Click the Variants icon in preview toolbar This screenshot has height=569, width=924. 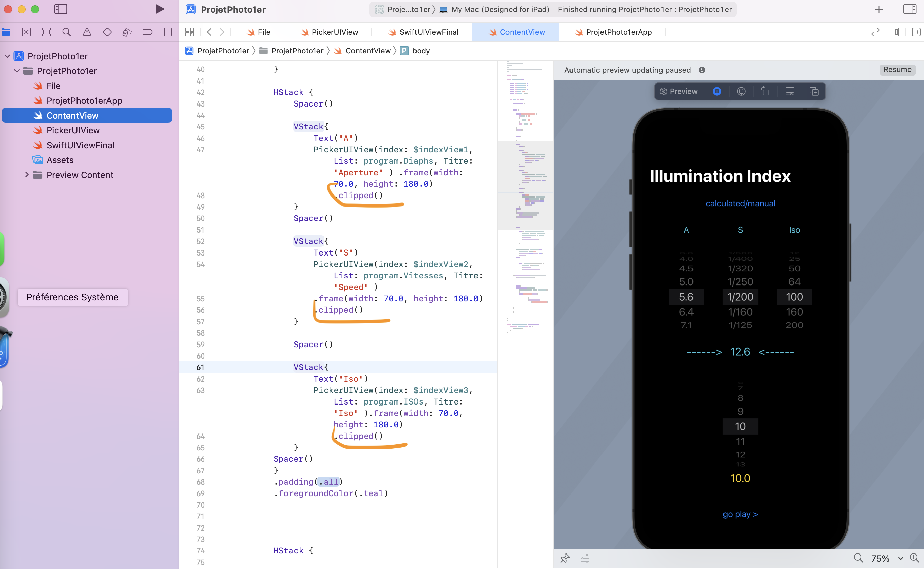[x=814, y=91]
